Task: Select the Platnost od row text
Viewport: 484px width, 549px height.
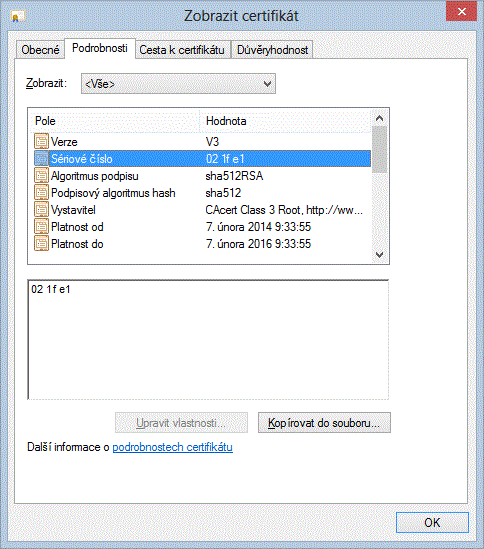Action: tap(77, 227)
